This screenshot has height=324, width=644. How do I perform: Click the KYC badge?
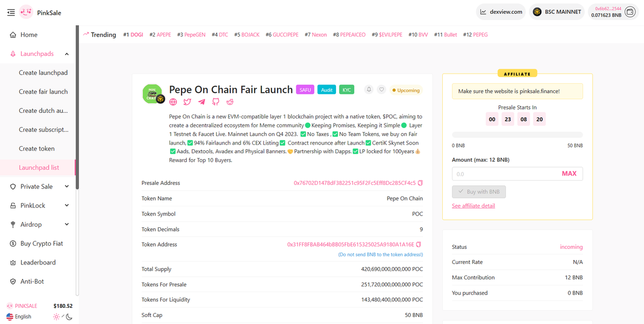(x=347, y=90)
